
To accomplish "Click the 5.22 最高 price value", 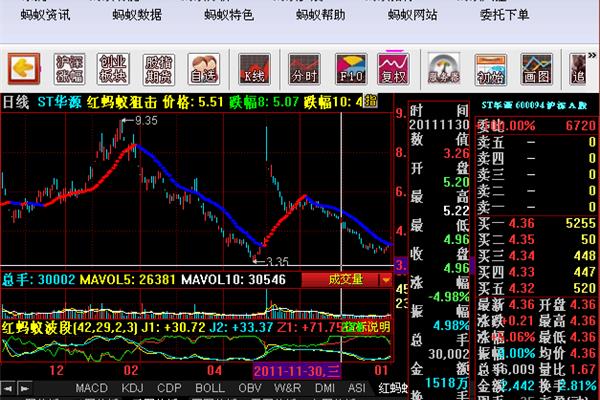I will point(456,211).
